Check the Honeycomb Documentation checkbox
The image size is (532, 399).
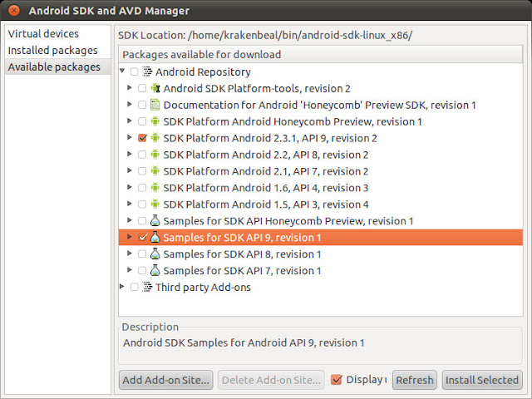coord(142,105)
